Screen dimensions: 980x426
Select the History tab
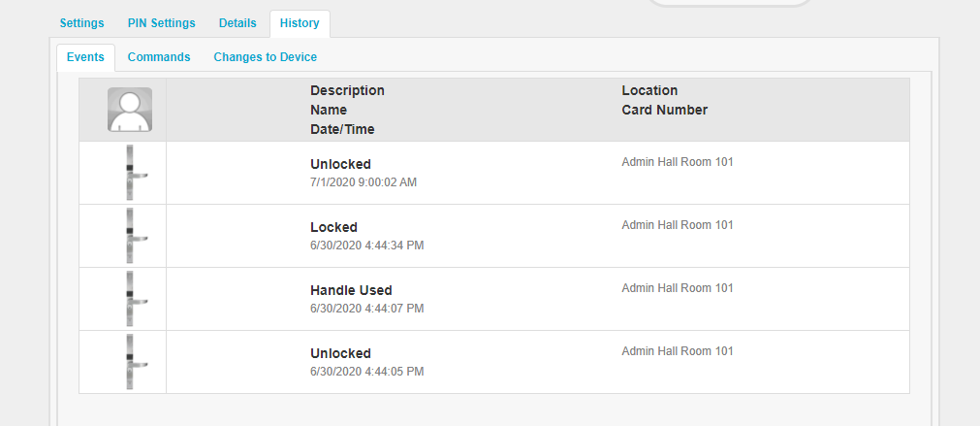tap(300, 23)
